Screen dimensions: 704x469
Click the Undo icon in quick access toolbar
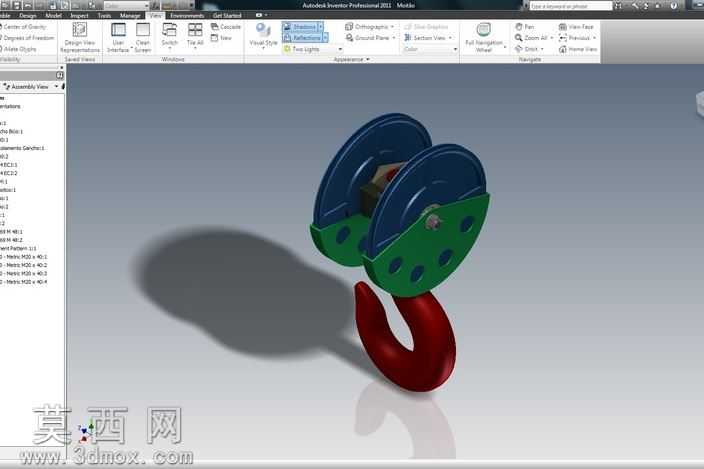pos(28,5)
